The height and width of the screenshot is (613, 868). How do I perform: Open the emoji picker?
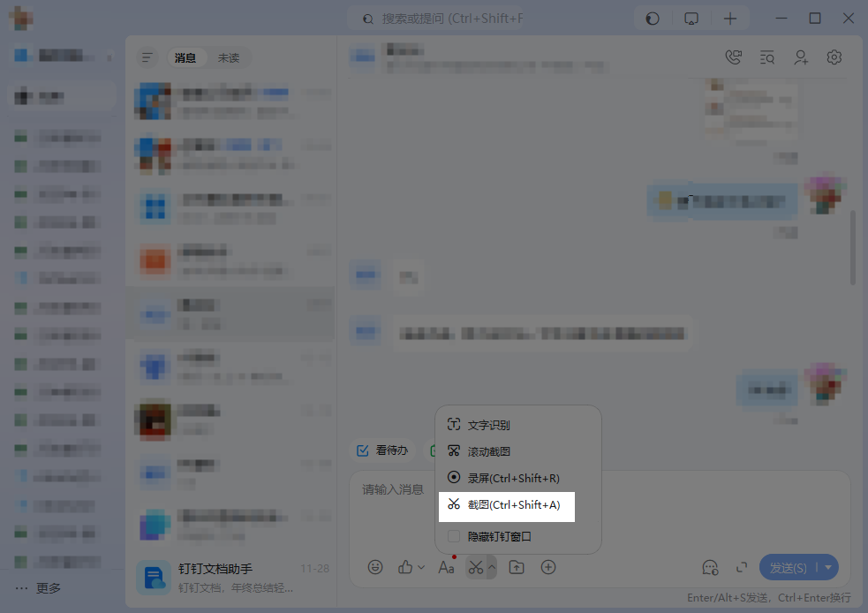pyautogui.click(x=375, y=567)
